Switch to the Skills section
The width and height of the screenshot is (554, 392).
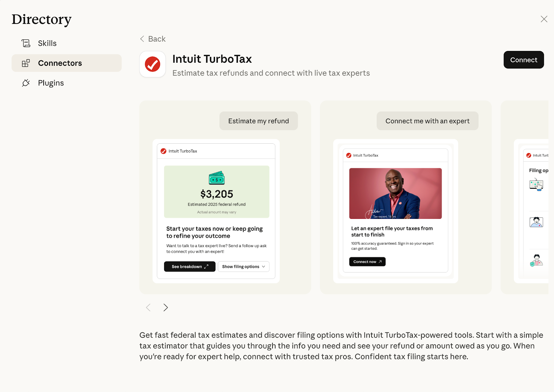[47, 43]
